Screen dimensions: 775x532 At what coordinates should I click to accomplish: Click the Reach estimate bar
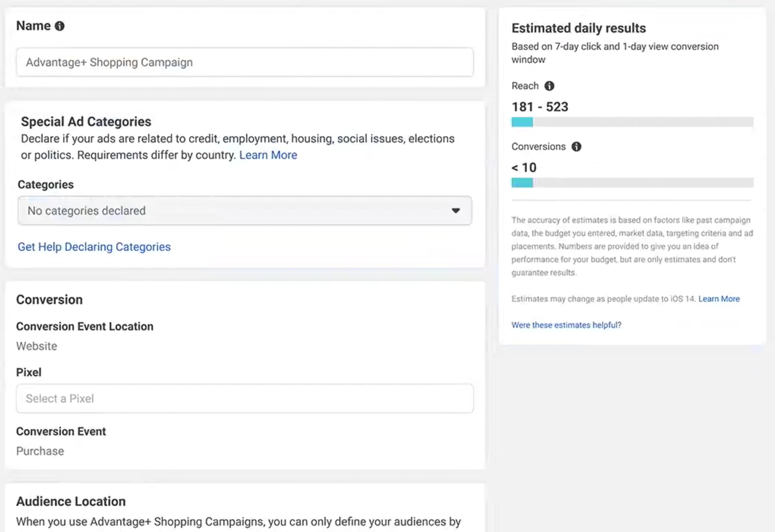pyautogui.click(x=632, y=122)
